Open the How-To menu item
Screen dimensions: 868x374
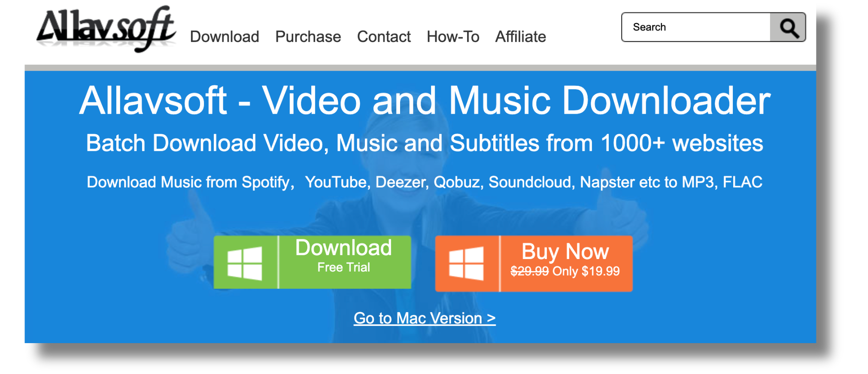coord(453,37)
